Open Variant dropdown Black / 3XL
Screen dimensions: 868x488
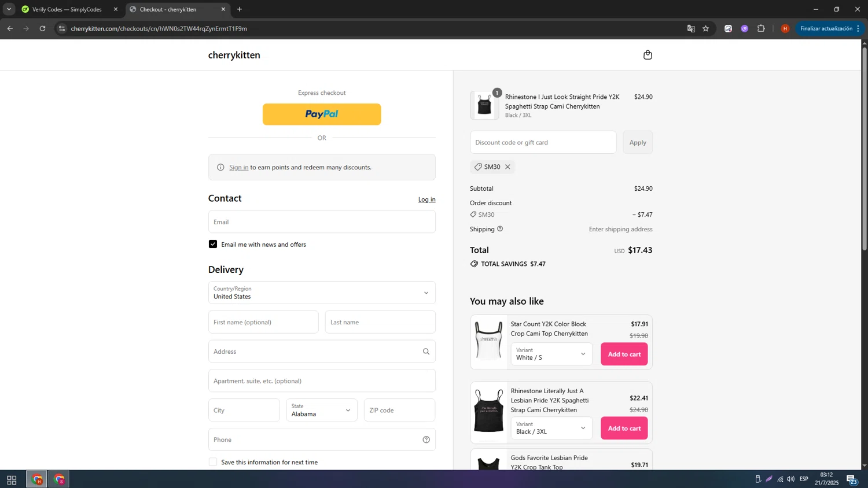point(551,428)
